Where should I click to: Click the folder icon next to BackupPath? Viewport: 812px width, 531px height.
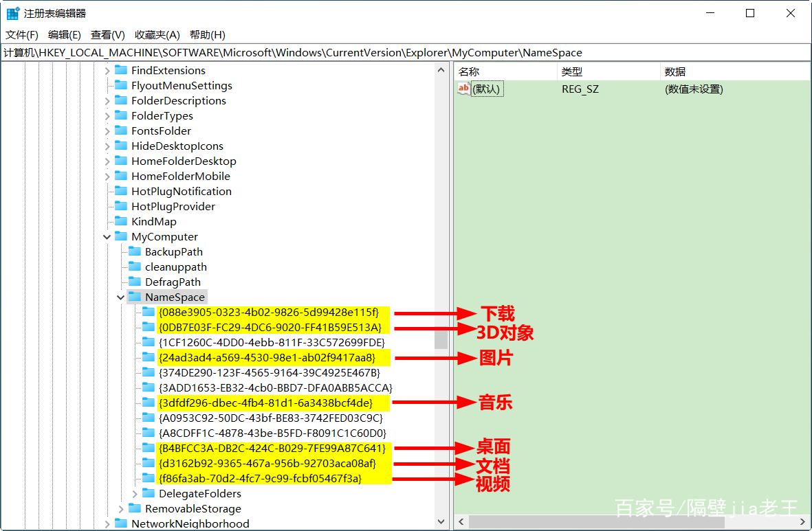coord(135,251)
